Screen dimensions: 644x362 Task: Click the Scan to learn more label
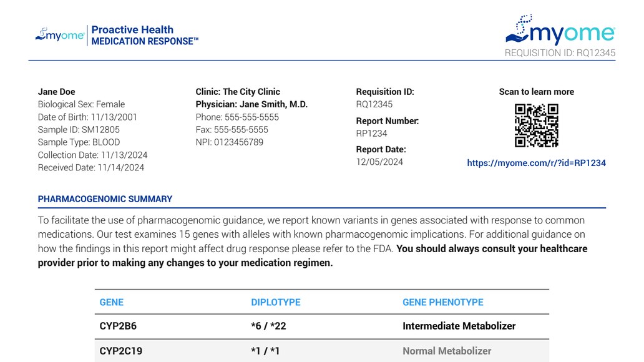536,92
